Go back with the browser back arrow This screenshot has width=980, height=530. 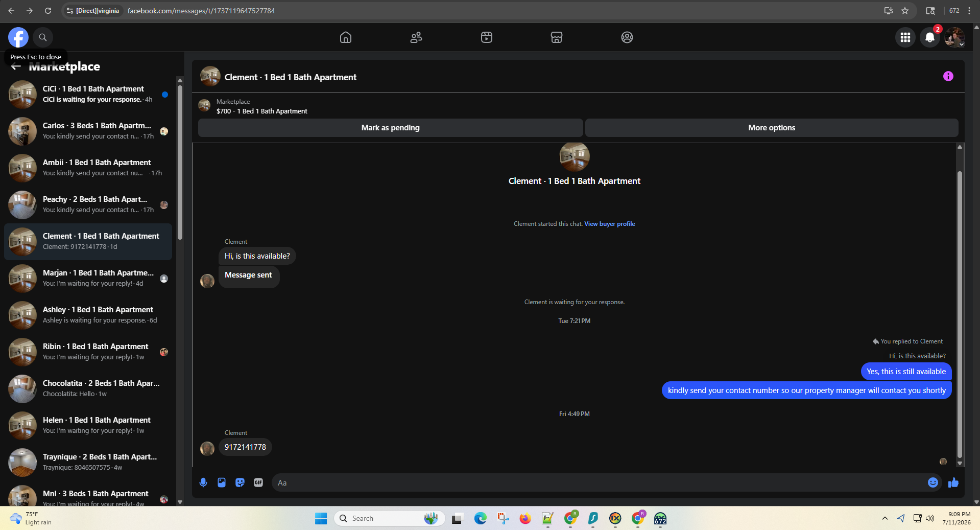[11, 11]
